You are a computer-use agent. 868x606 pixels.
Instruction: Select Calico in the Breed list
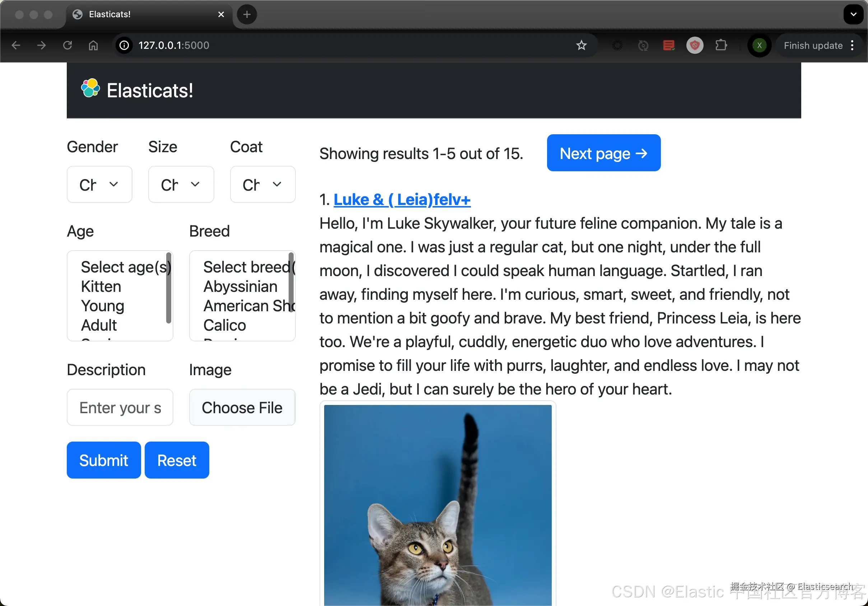[225, 325]
